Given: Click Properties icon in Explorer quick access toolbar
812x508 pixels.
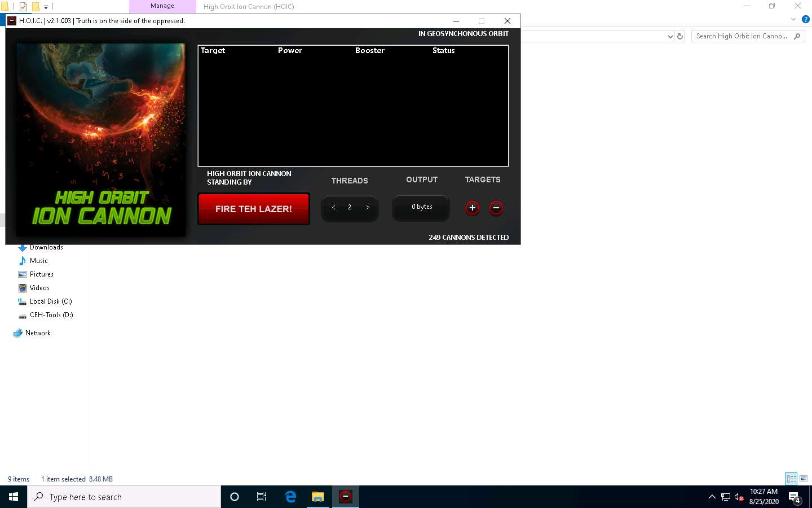Looking at the screenshot, I should (23, 7).
